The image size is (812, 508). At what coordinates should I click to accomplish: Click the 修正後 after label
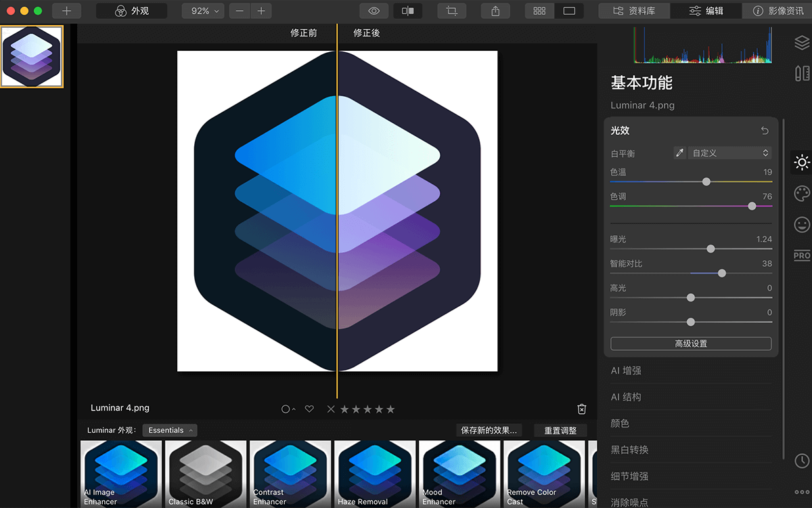pyautogui.click(x=367, y=33)
